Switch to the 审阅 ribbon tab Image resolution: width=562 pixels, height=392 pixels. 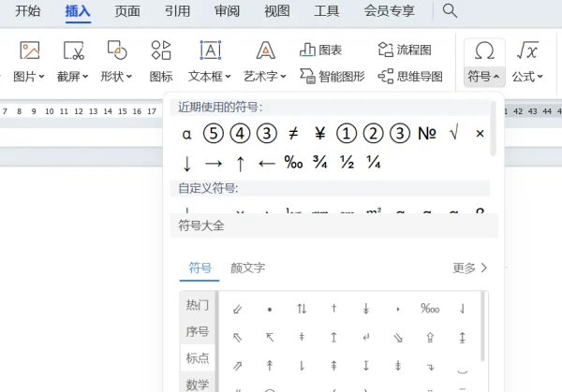pos(227,11)
